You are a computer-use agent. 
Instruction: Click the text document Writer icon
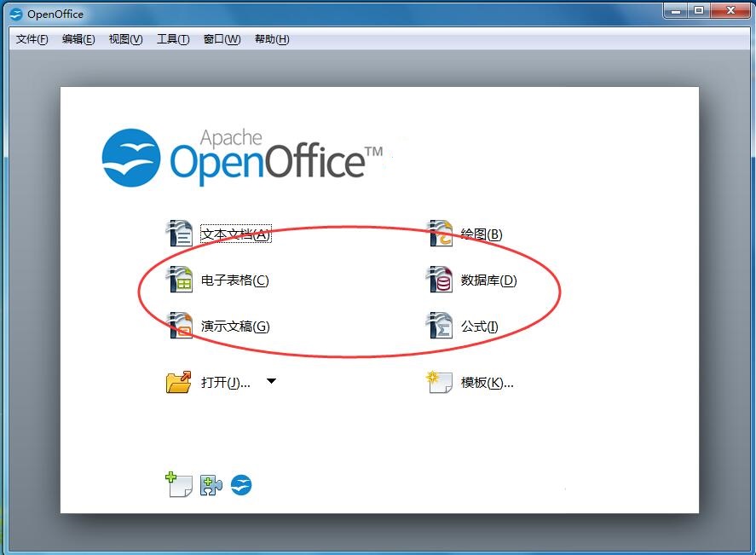(x=179, y=234)
